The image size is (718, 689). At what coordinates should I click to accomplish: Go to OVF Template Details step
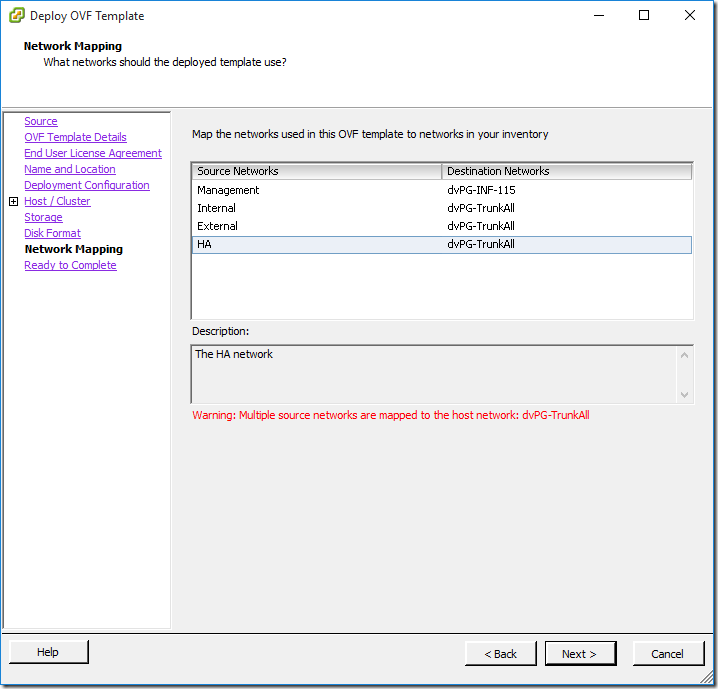pyautogui.click(x=75, y=137)
